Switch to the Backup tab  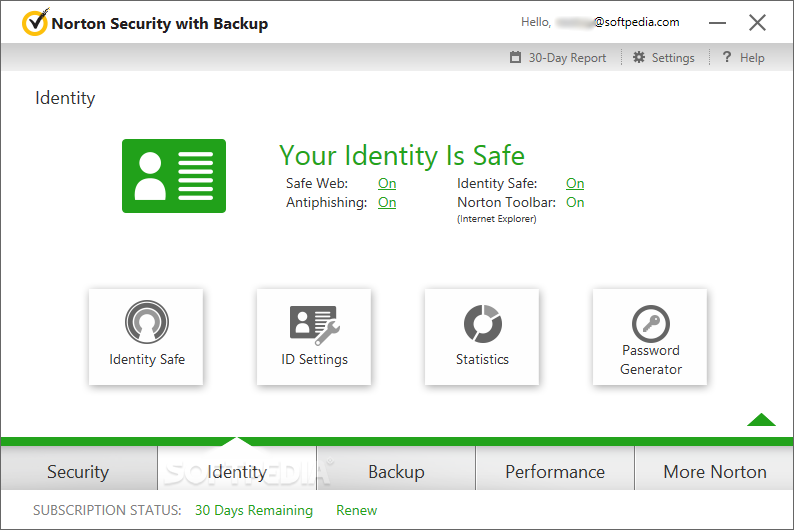click(396, 468)
